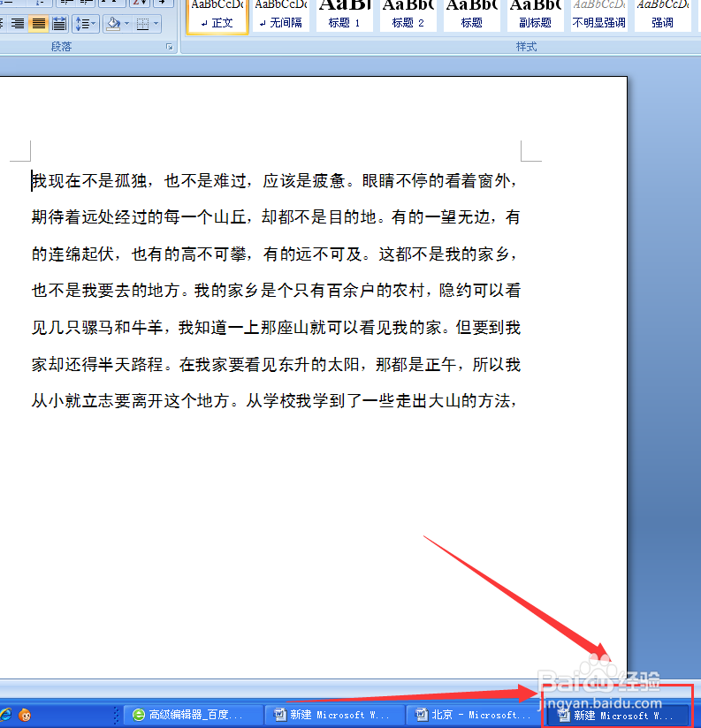Apply the 副标题 style
Image resolution: width=701 pixels, height=728 pixels.
(x=535, y=16)
